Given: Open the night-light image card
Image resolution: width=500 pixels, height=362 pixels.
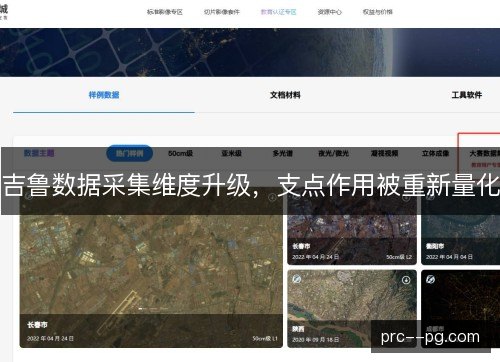Looking at the screenshot, I should pyautogui.click(x=461, y=309).
